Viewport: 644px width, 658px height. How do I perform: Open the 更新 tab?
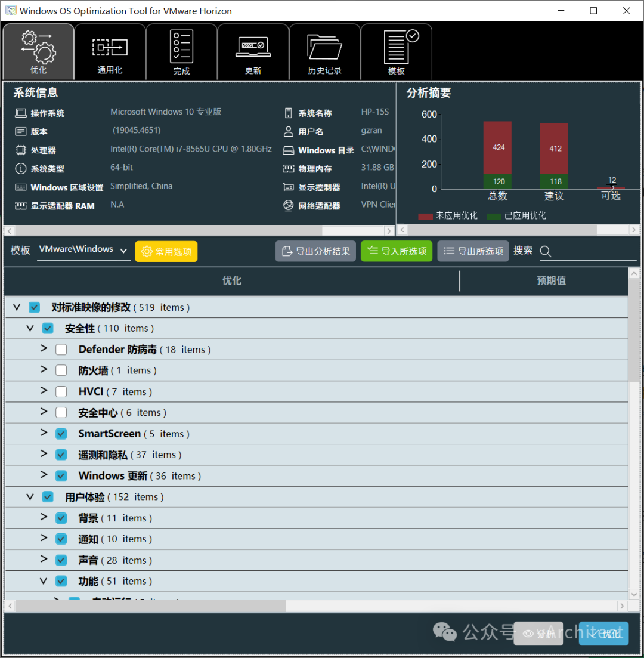point(253,52)
